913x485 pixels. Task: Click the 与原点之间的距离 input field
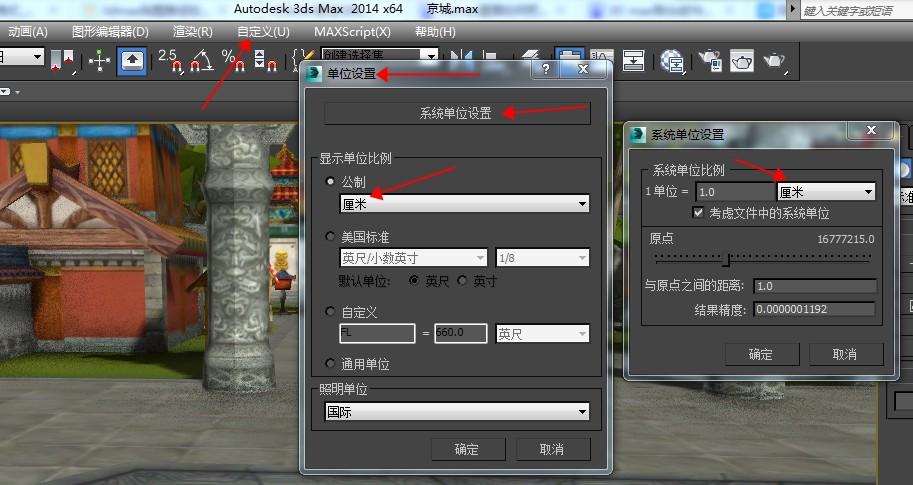click(x=815, y=286)
